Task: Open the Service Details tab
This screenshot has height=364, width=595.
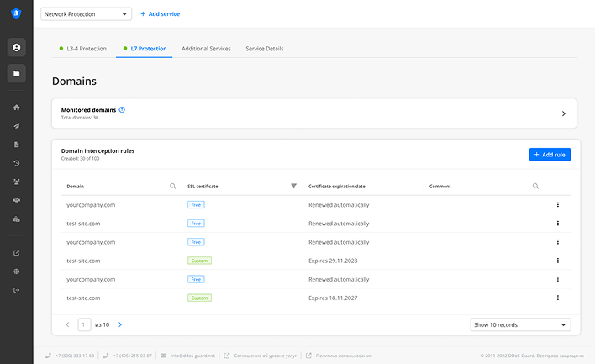Action: 265,49
